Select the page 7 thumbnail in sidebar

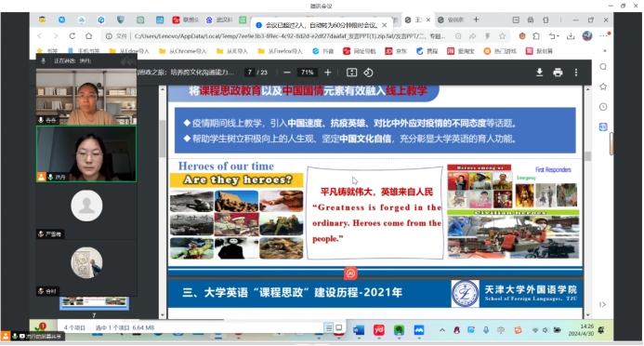tap(94, 302)
